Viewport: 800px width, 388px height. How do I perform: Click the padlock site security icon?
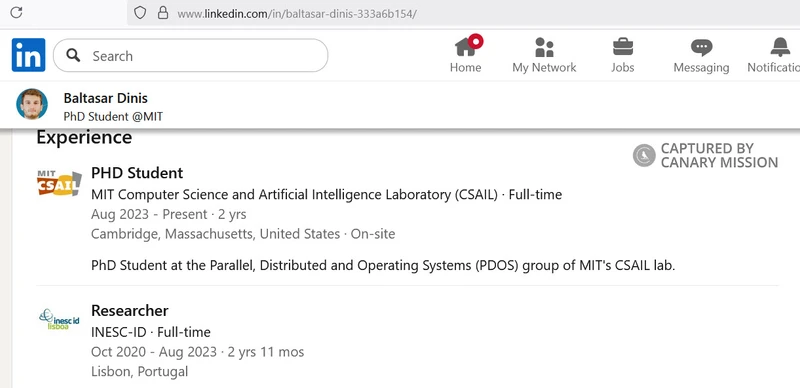[x=163, y=13]
